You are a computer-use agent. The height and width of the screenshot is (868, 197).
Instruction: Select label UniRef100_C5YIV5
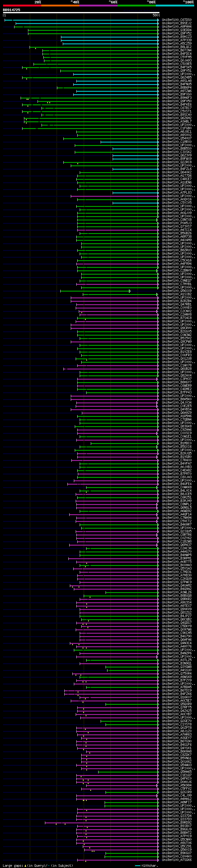coord(177,203)
